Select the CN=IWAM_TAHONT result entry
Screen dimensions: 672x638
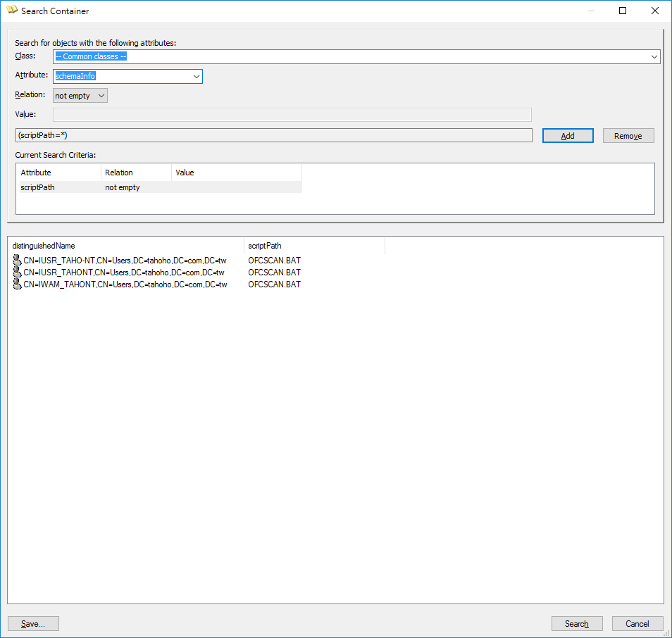[125, 284]
